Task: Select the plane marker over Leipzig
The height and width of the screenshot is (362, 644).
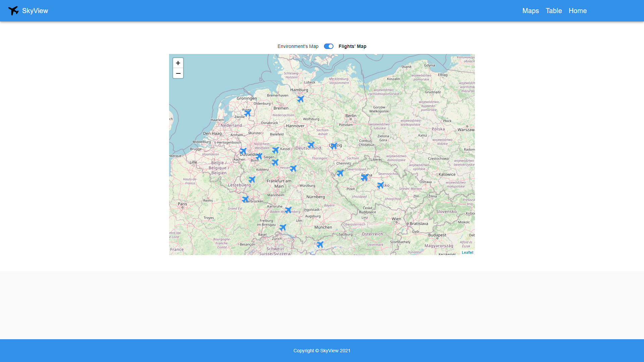Action: (333, 146)
